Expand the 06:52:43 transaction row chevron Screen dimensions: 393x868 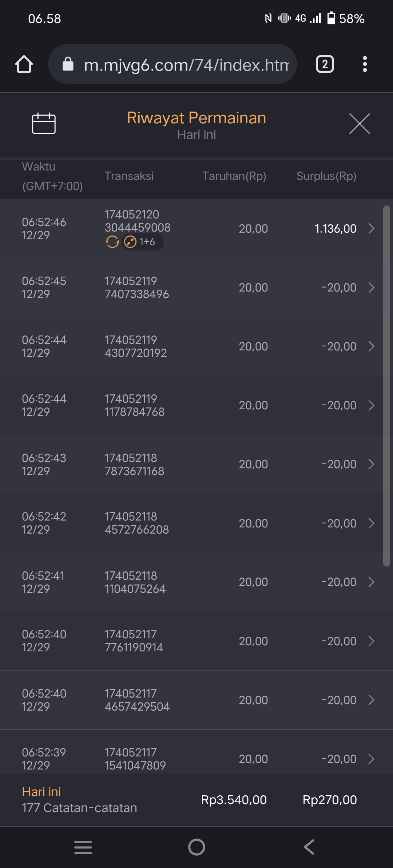click(x=371, y=464)
